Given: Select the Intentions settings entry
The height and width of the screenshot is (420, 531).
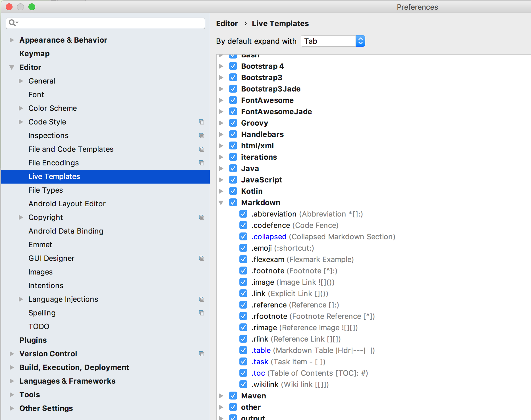Looking at the screenshot, I should [x=46, y=286].
